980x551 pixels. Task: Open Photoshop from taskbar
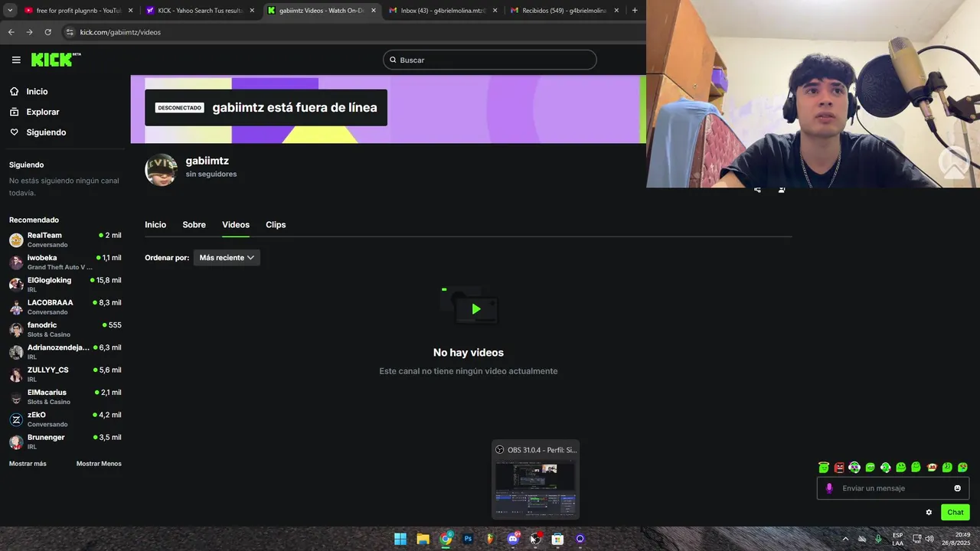pos(468,539)
